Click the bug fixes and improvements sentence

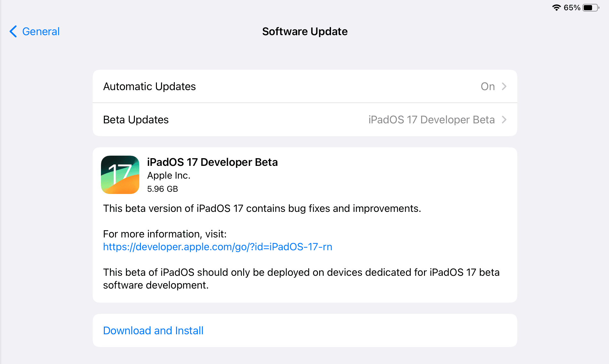(262, 208)
